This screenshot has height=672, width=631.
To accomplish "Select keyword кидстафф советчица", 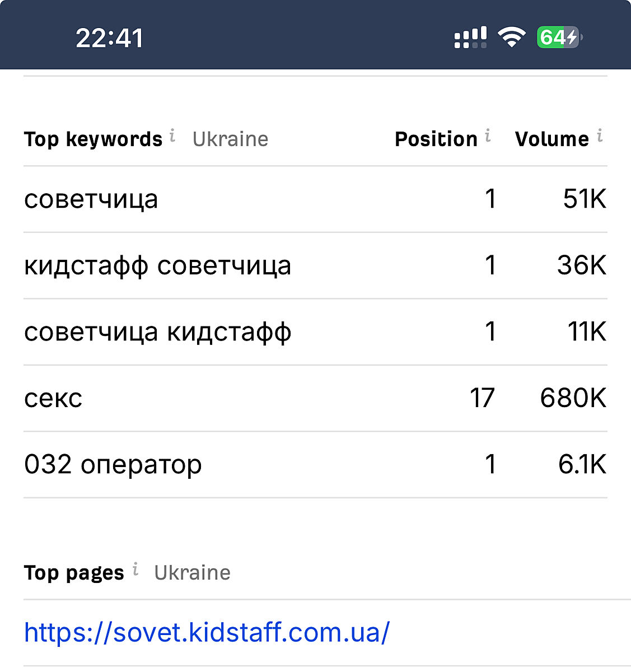I will click(157, 265).
